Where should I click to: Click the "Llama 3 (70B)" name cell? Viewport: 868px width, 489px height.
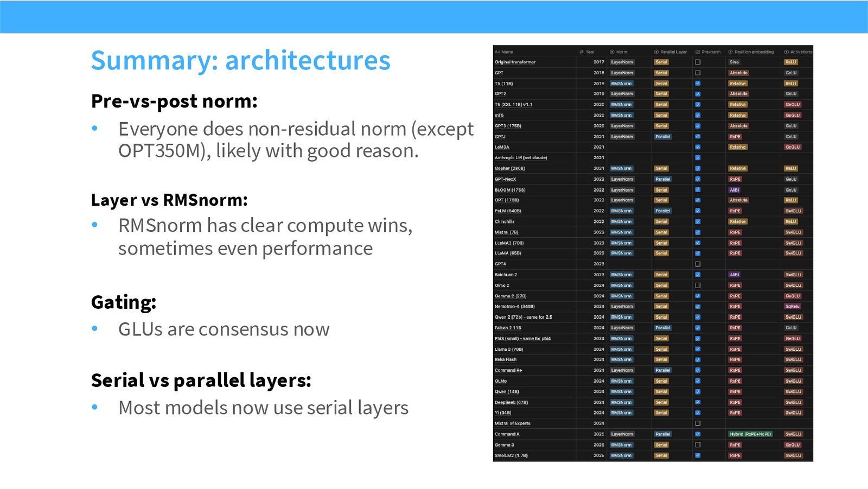pyautogui.click(x=509, y=350)
